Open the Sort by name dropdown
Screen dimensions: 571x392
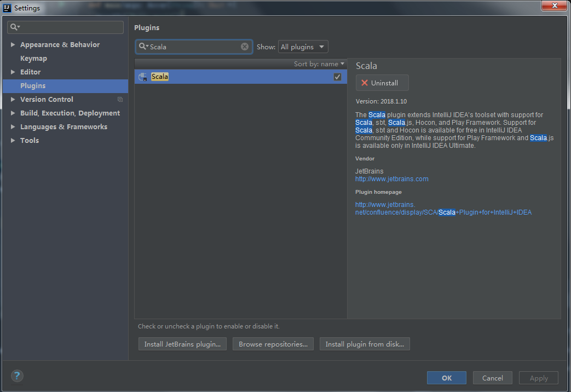(319, 64)
